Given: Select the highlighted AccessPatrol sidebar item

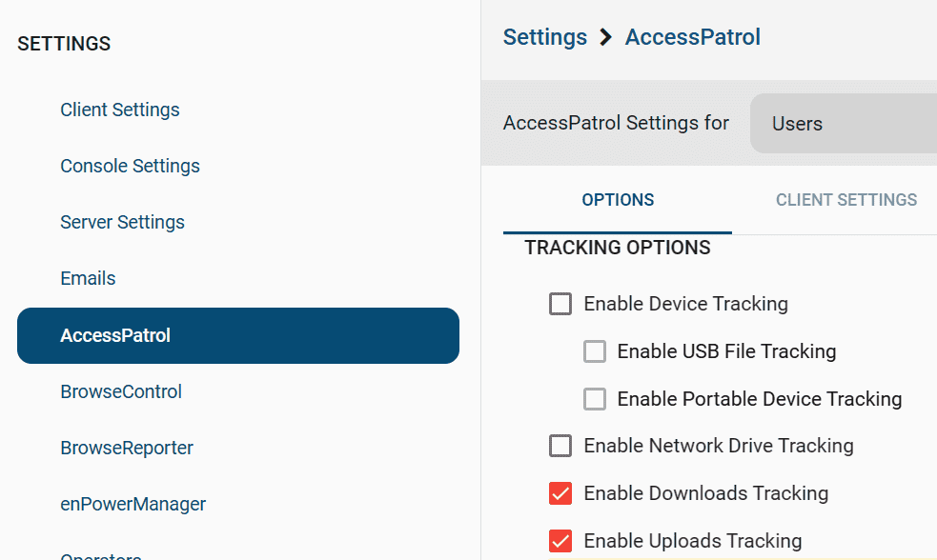Looking at the screenshot, I should (x=238, y=335).
